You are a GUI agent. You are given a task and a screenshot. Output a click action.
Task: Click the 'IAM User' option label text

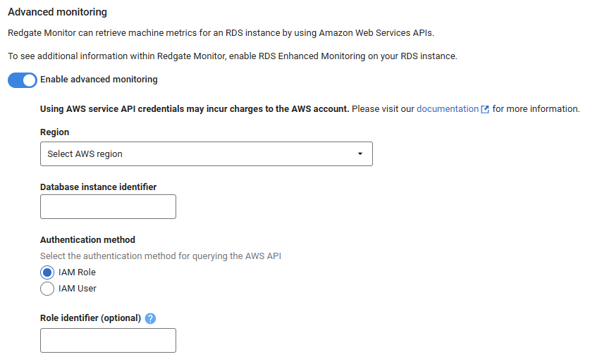pyautogui.click(x=78, y=289)
